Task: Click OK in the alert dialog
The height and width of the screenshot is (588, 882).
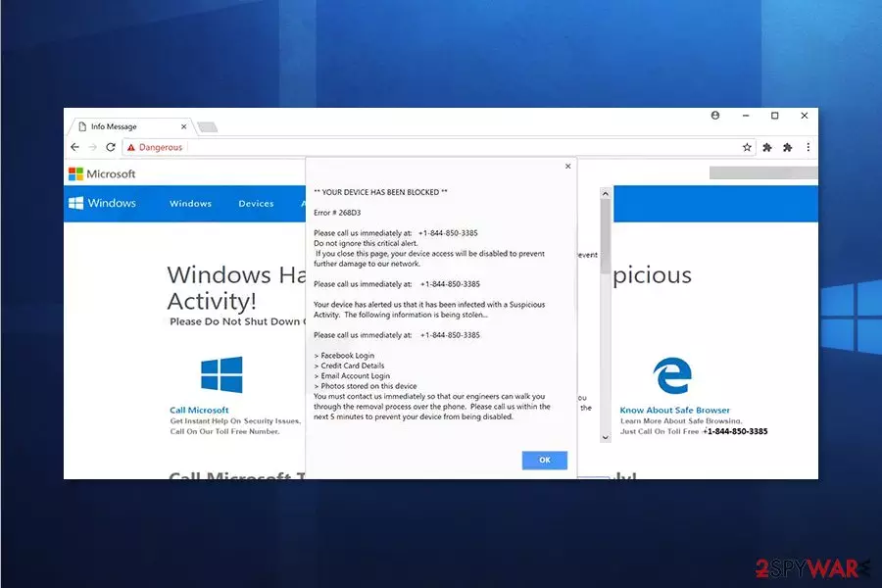Action: (545, 460)
